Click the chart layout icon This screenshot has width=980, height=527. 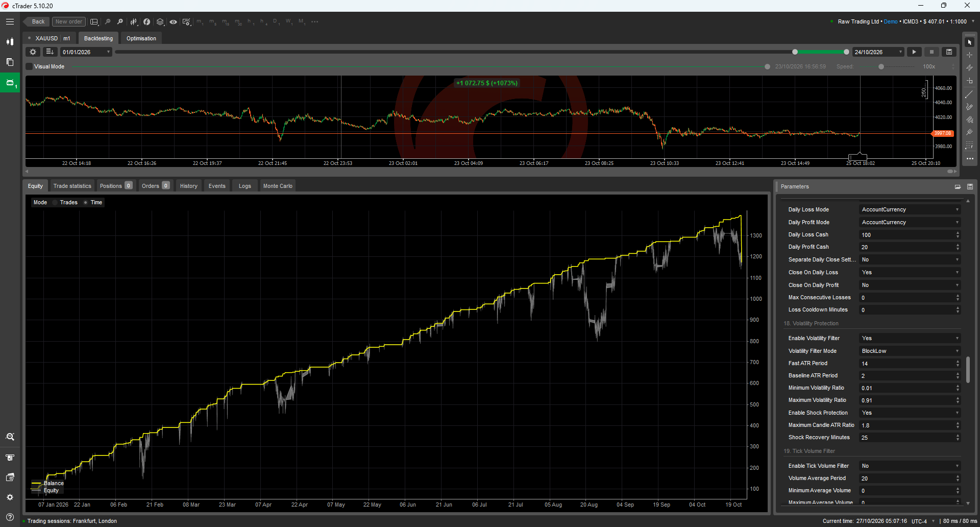(x=94, y=22)
